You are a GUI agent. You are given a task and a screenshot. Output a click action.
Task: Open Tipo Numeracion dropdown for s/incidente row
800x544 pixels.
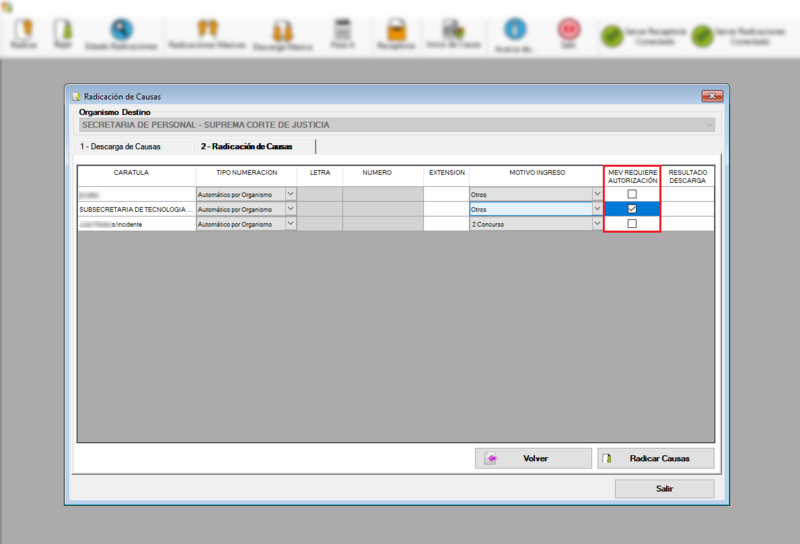tap(290, 224)
